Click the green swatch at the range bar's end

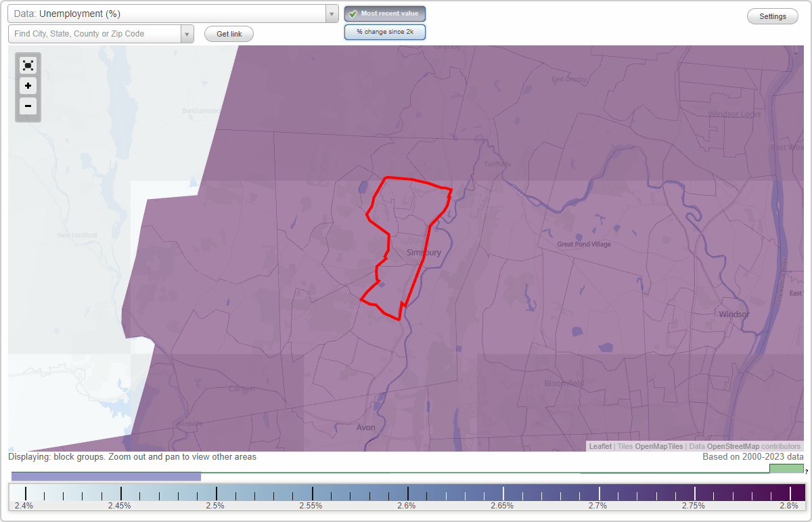787,468
